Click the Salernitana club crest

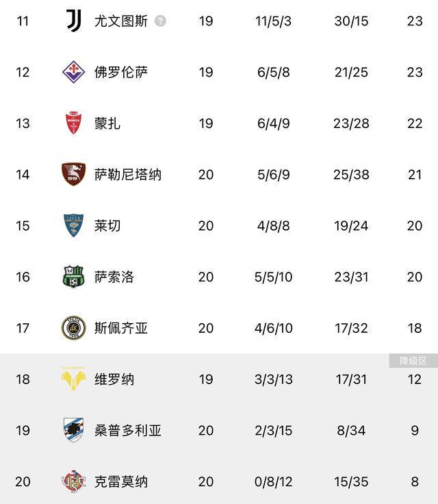[x=73, y=175]
